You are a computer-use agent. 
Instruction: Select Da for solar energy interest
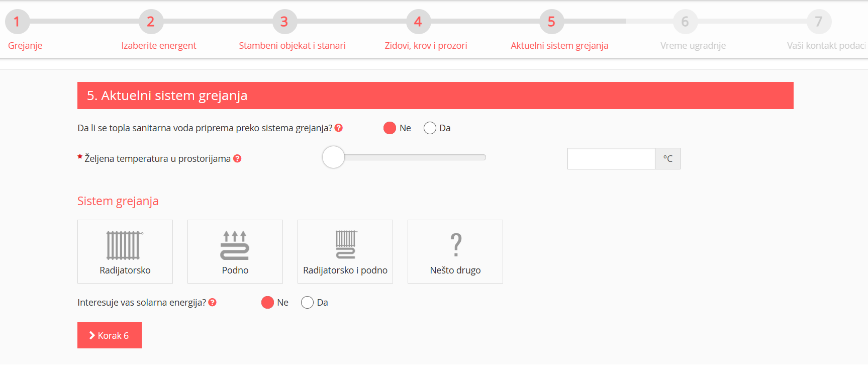(307, 303)
